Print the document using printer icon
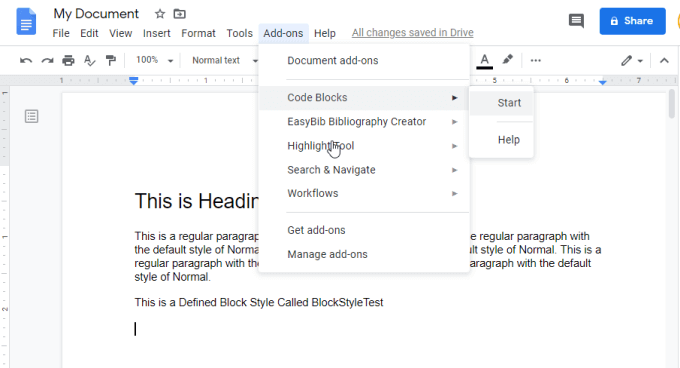 68,60
